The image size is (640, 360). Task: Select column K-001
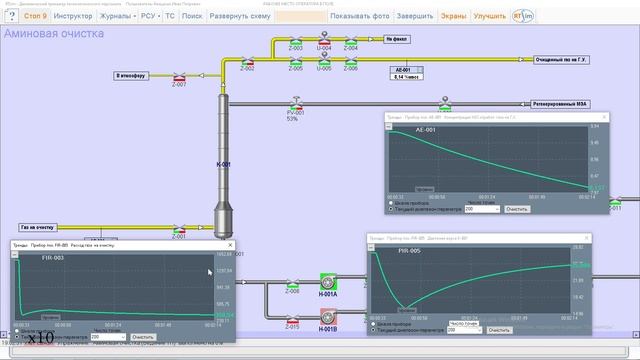[223, 165]
